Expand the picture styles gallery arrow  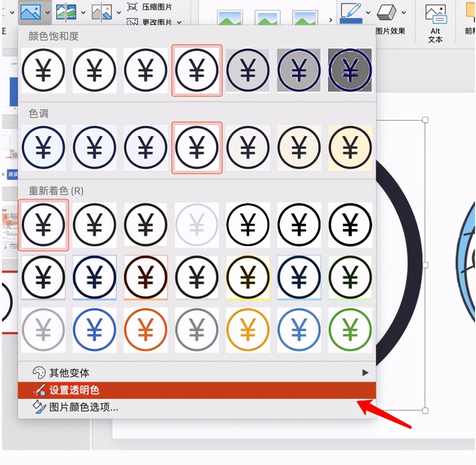coord(331,20)
